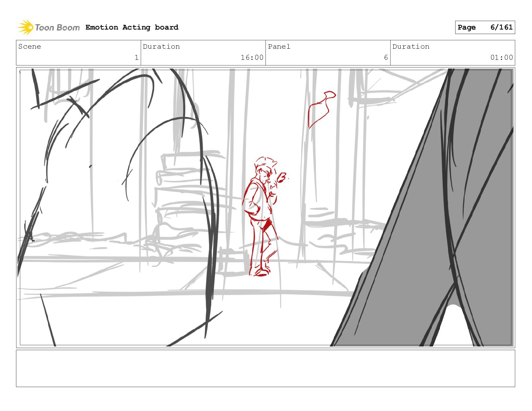Screen dimensions: 532x411
Task: Click the empty notes box below the panel
Action: 265,368
